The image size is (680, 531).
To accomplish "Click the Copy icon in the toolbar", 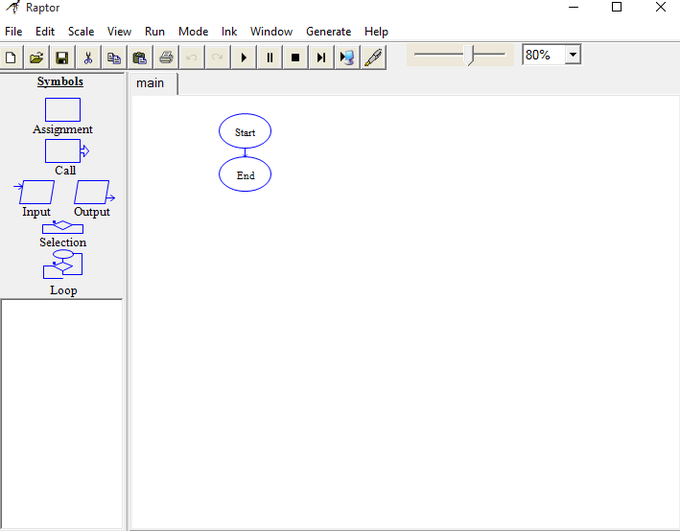I will click(x=114, y=58).
